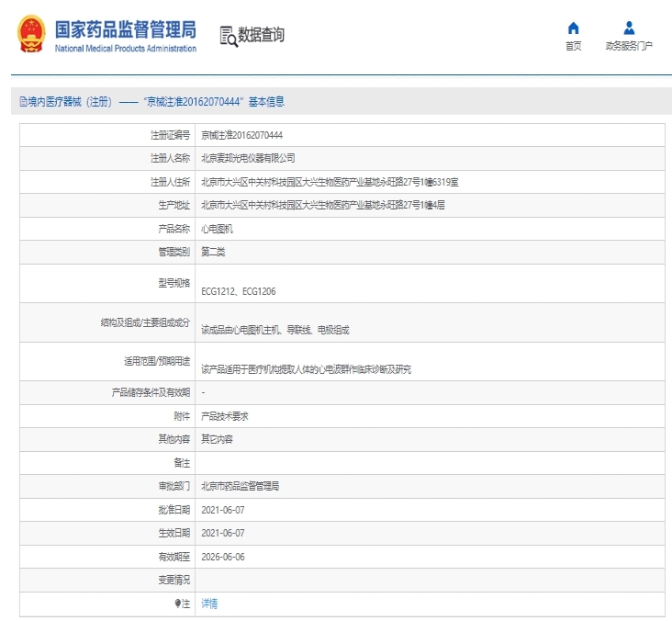Open the 首页 navigation item
This screenshot has height=621, width=672.
pyautogui.click(x=573, y=46)
